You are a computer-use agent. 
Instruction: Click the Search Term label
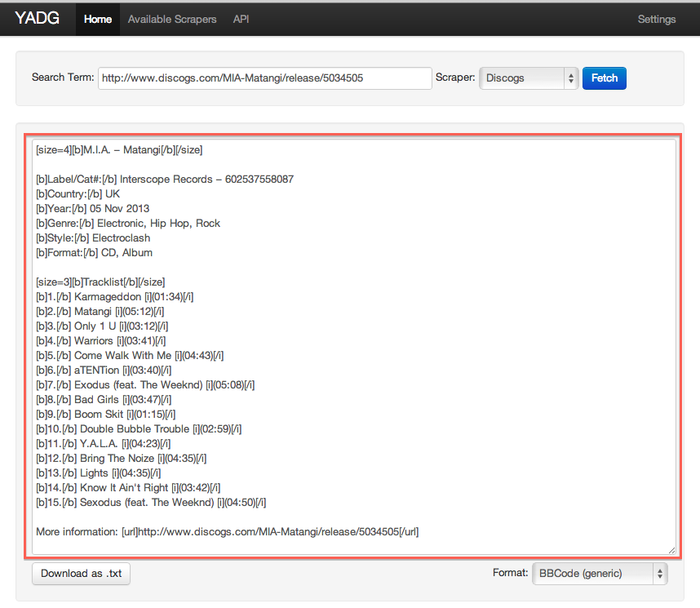(x=63, y=78)
